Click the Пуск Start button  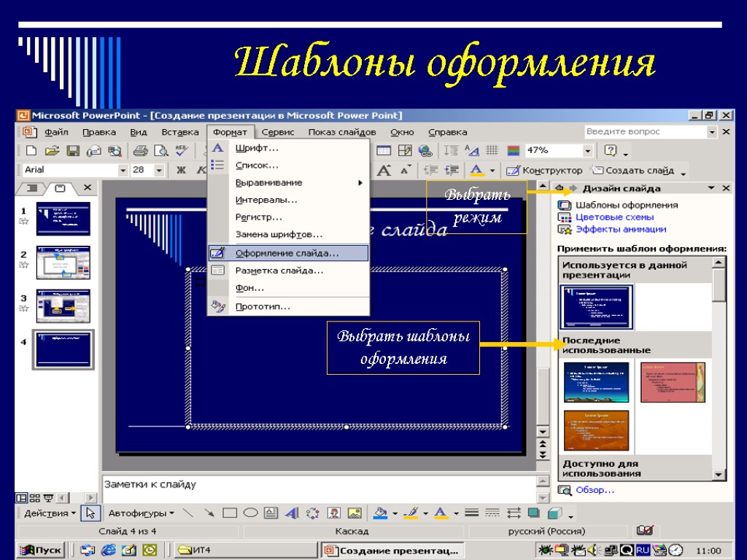[x=41, y=550]
